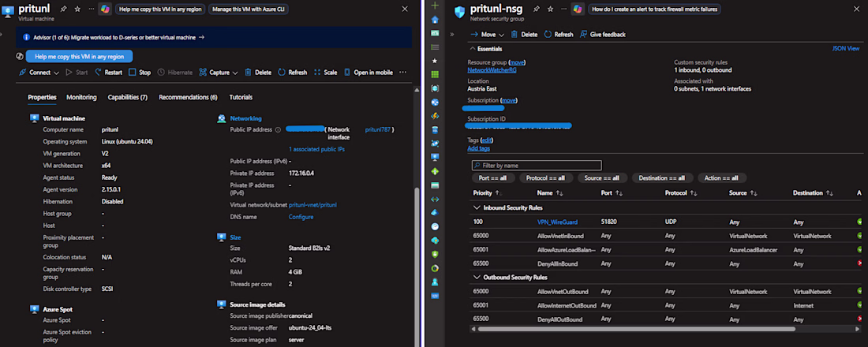Screen dimensions: 868x347
Task: Click Create a resource plus icon in sidebar
Action: [x=435, y=5]
